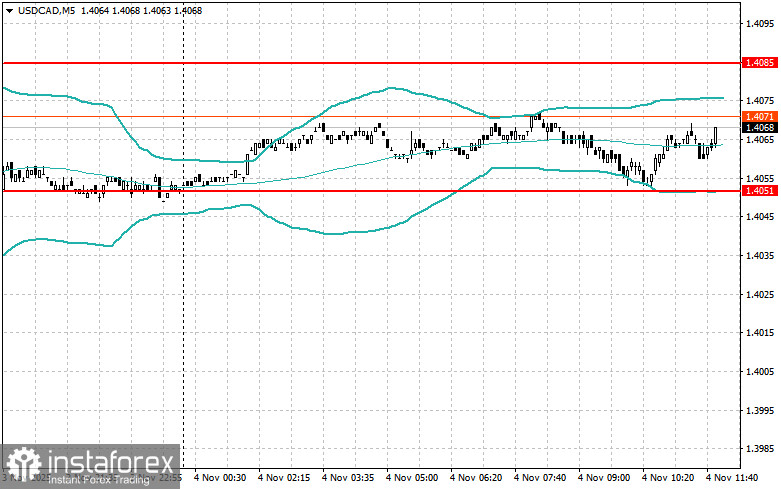Select the USDCAD,M5 chart title text
This screenshot has height=489, width=781.
click(46, 10)
